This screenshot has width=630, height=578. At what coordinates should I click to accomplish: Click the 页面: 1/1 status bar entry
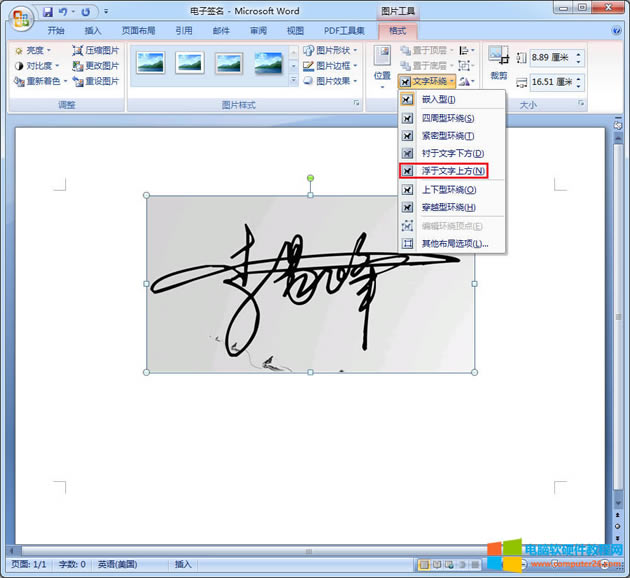(29, 564)
